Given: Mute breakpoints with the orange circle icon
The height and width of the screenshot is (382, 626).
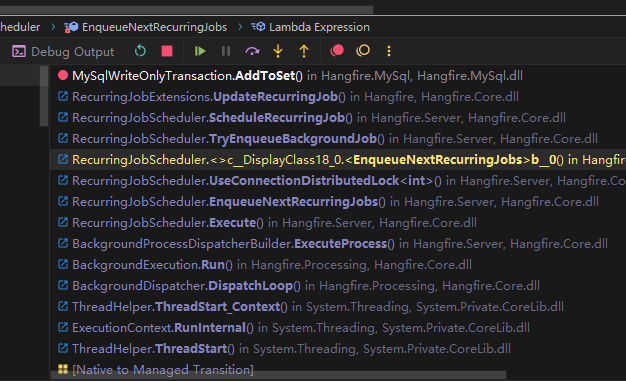Looking at the screenshot, I should click(363, 51).
